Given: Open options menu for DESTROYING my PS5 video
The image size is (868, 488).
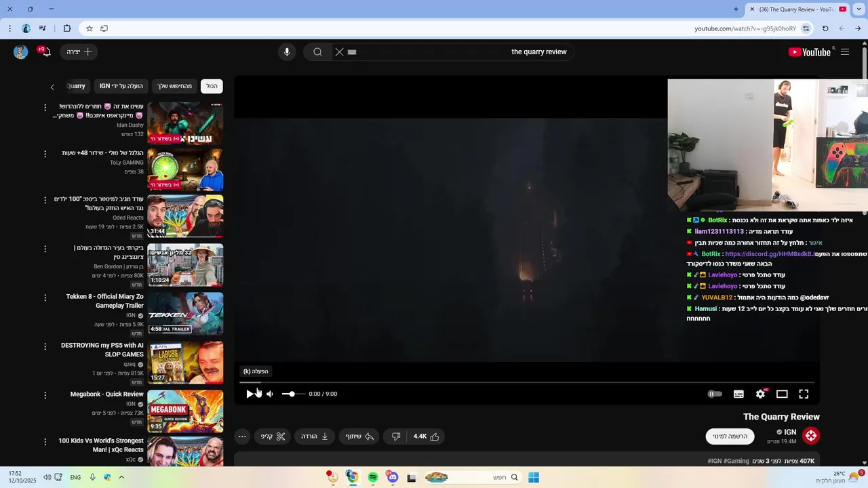Looking at the screenshot, I should coord(45,346).
